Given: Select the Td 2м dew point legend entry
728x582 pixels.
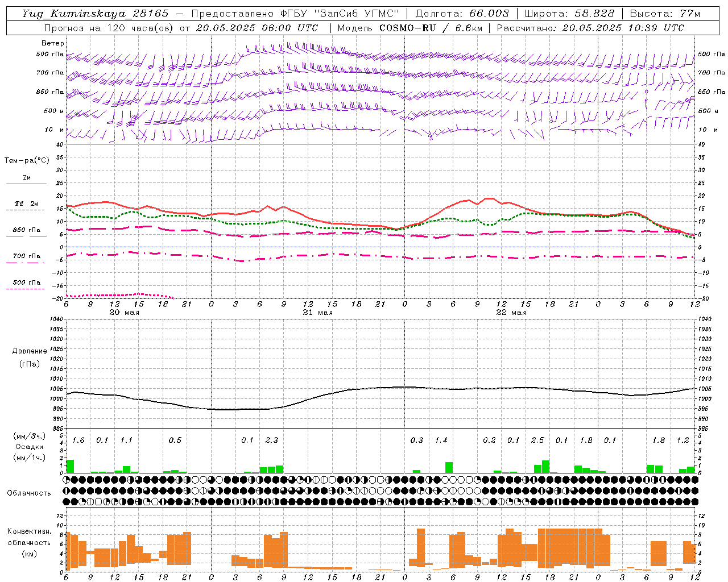Looking at the screenshot, I should pyautogui.click(x=26, y=203).
